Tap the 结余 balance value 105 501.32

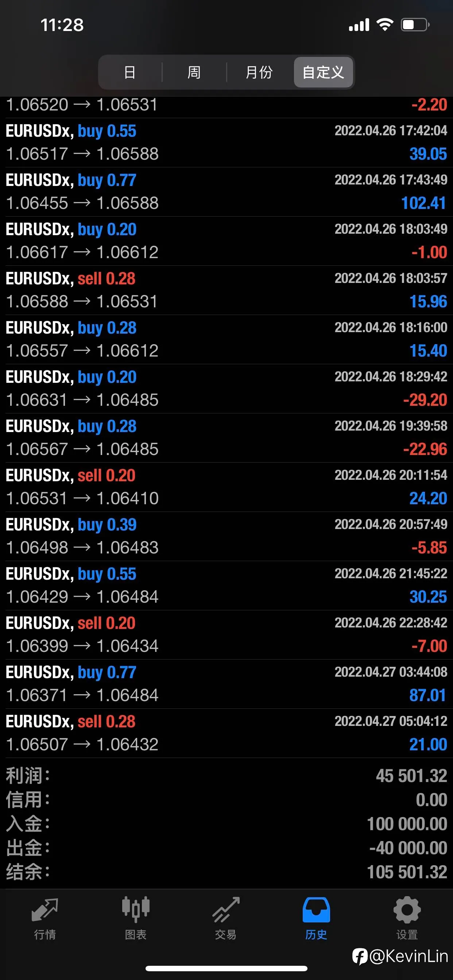(407, 872)
